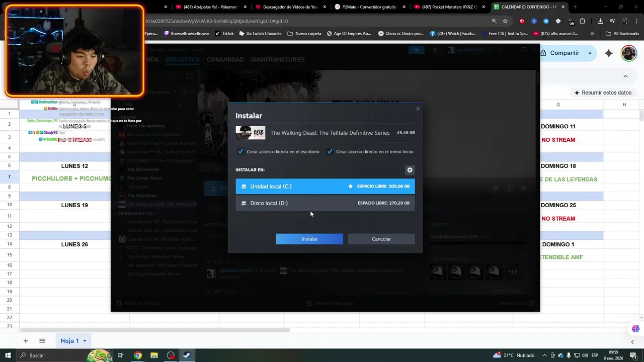The height and width of the screenshot is (362, 644).
Task: Select column G header in the sheet
Action: tap(558, 105)
